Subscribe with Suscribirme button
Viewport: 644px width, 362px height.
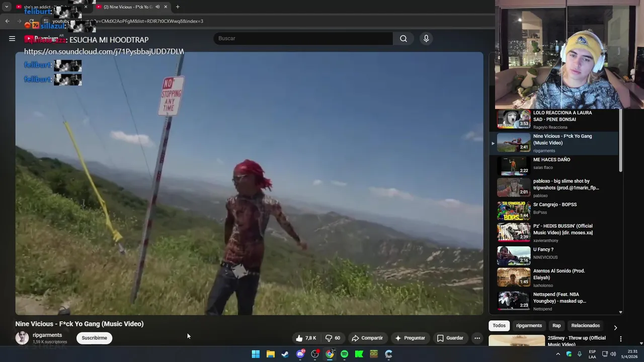[94, 338]
